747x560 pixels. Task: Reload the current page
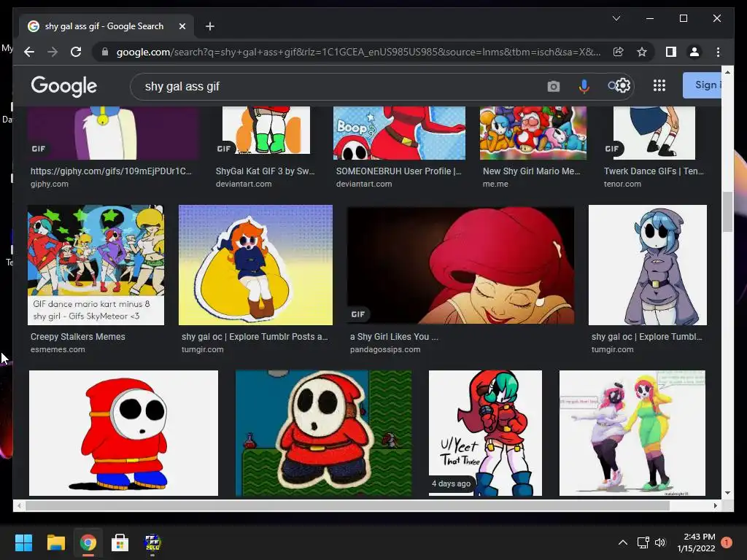click(76, 52)
